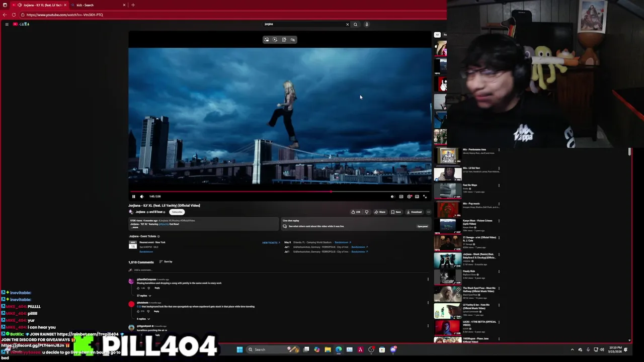Dislike the video with thumbs-down
644x362 pixels.
coord(366,212)
